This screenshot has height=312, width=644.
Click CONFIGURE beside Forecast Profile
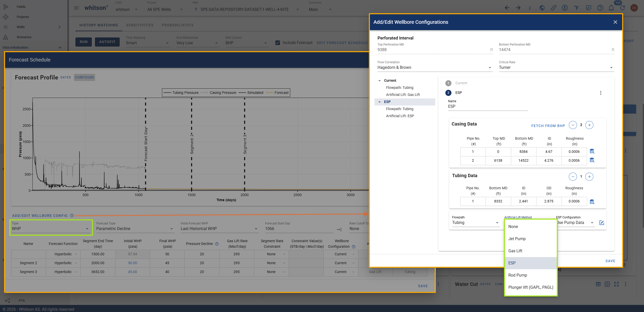85,77
